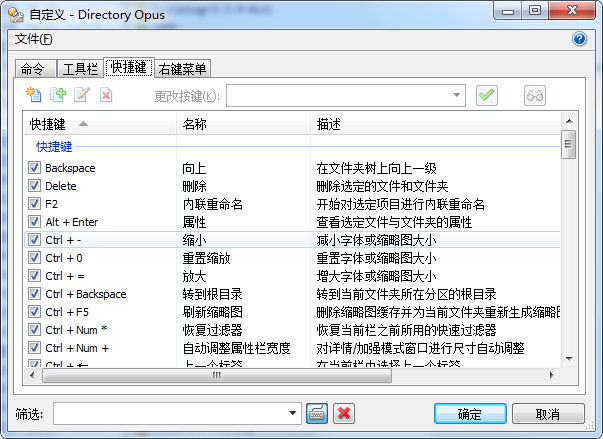Select the 内联重命名 name cell

coord(213,204)
